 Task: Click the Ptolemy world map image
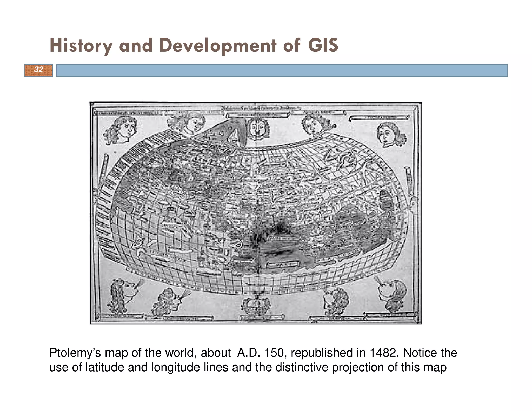[256, 213]
